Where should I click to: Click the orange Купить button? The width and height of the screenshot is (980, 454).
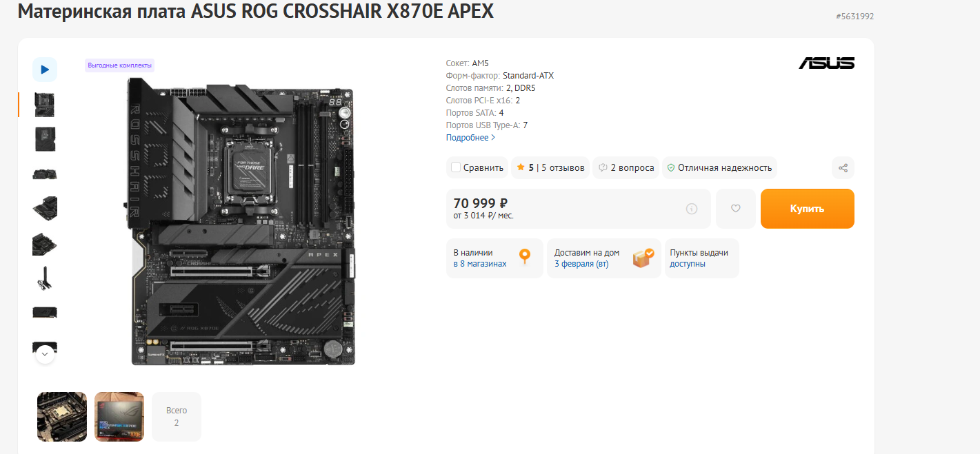pyautogui.click(x=807, y=209)
